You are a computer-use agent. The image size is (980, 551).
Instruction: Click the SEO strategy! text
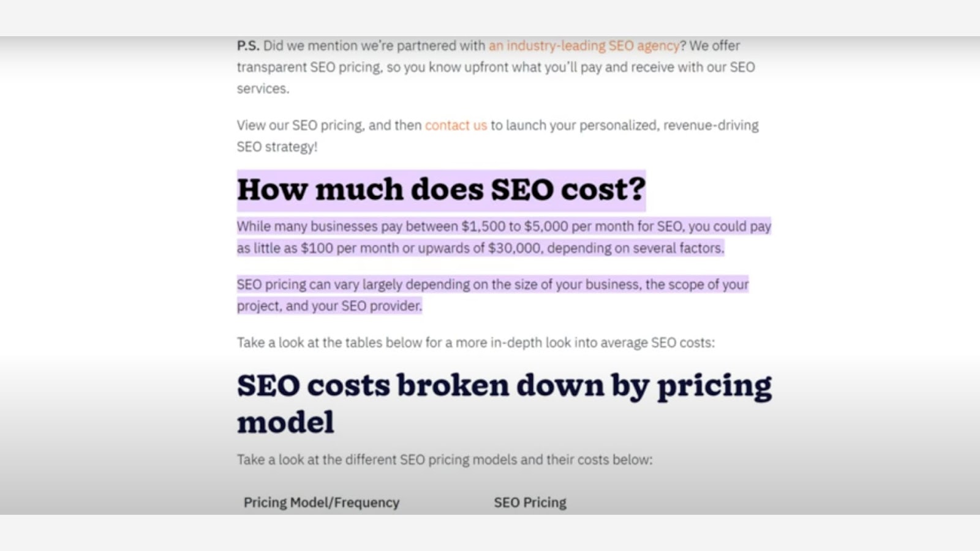click(x=277, y=147)
